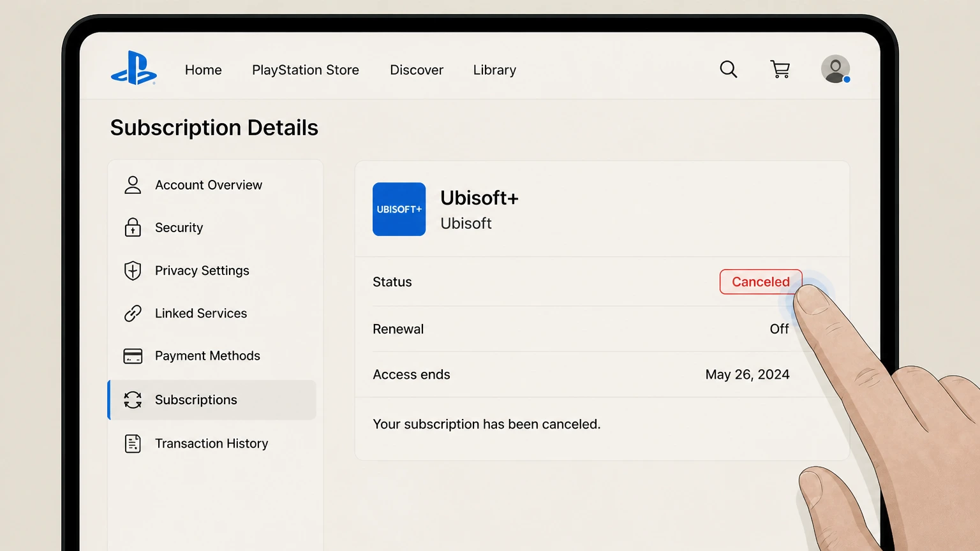
Task: Select Subscriptions in the sidebar
Action: [212, 400]
